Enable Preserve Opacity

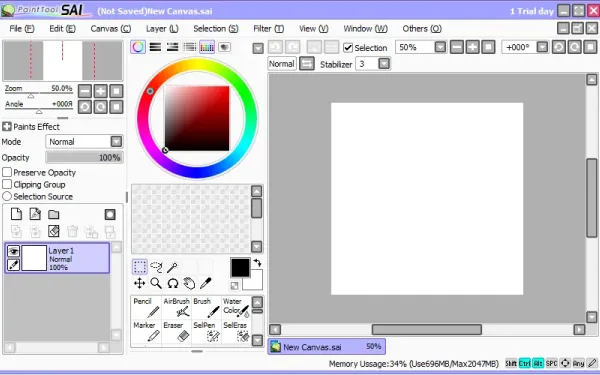point(7,172)
